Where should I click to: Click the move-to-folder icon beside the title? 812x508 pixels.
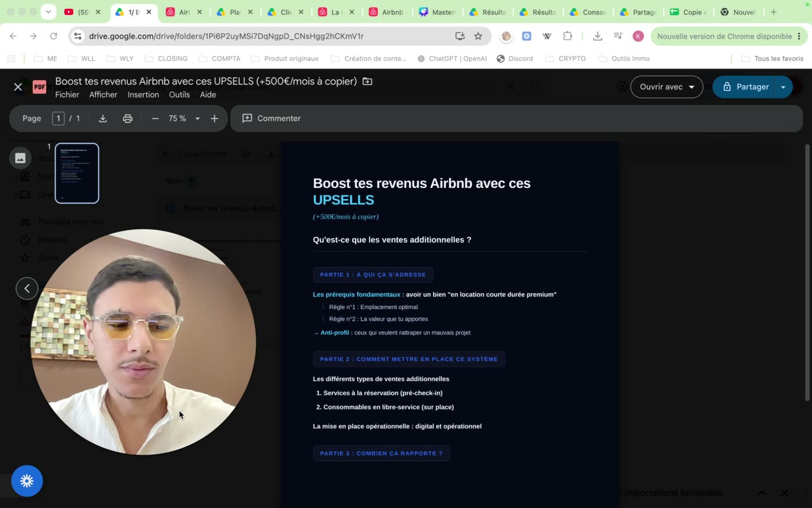(x=367, y=81)
